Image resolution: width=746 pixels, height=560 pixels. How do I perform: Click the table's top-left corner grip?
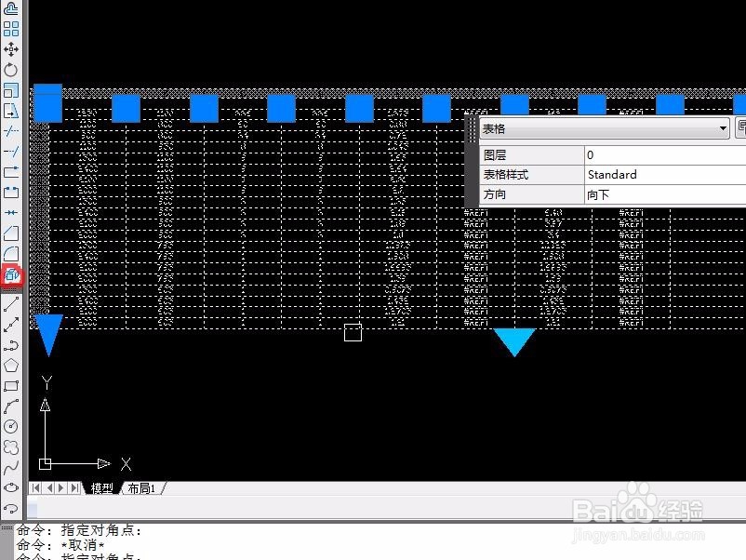pyautogui.click(x=47, y=102)
